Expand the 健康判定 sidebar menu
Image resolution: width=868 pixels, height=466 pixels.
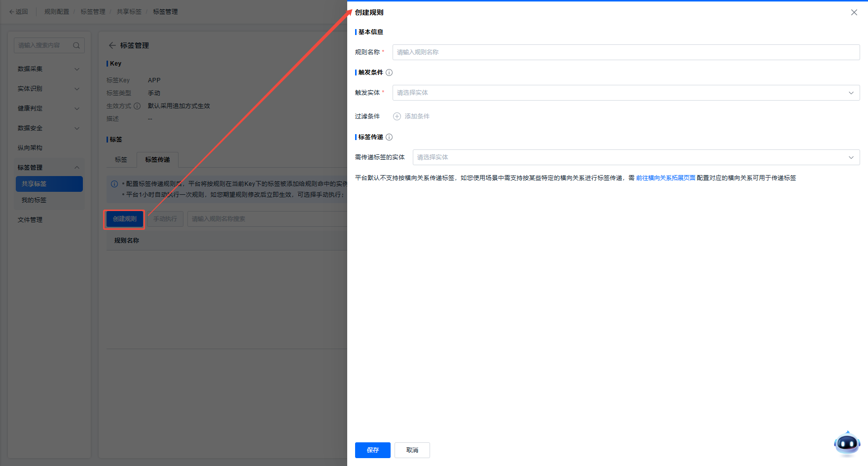pos(48,108)
